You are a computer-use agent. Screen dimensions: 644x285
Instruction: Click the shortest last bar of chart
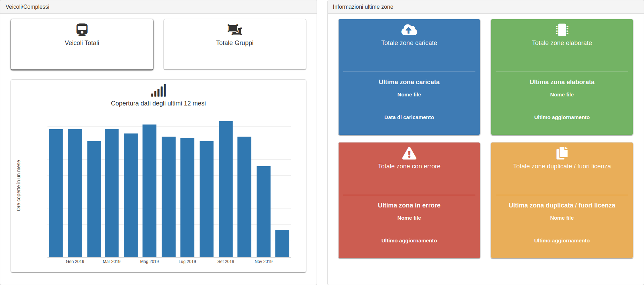(282, 243)
